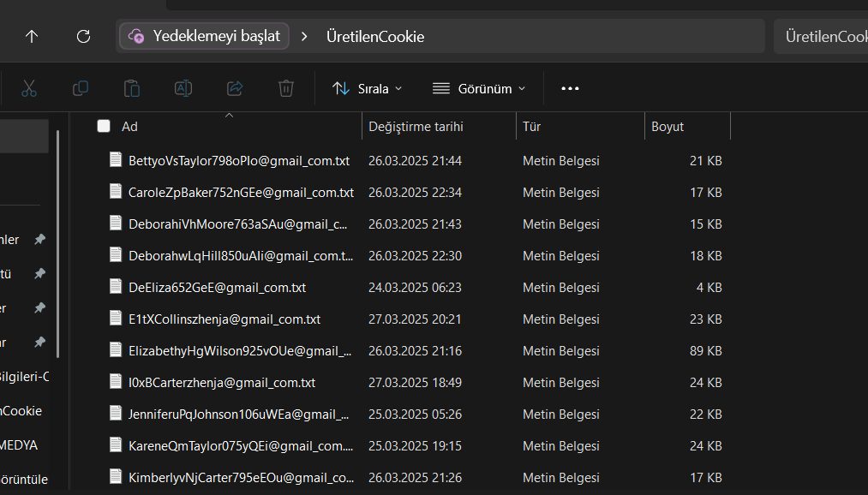Click the Paste clipboard icon
This screenshot has width=868, height=495.
coord(132,88)
